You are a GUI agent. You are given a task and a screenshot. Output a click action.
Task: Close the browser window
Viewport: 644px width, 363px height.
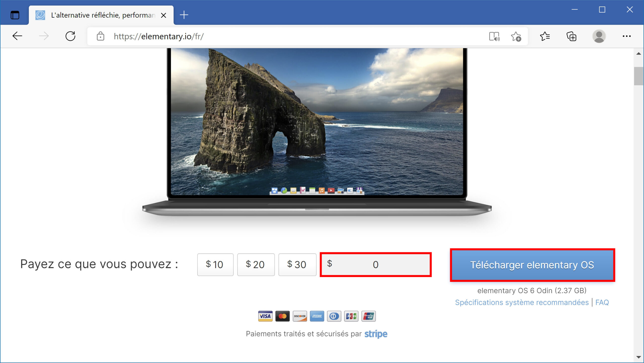(x=630, y=10)
